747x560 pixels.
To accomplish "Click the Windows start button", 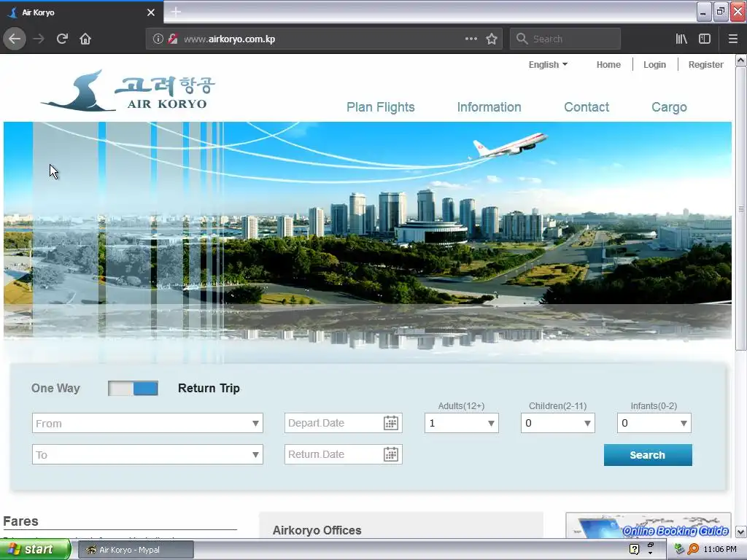I will [x=35, y=549].
